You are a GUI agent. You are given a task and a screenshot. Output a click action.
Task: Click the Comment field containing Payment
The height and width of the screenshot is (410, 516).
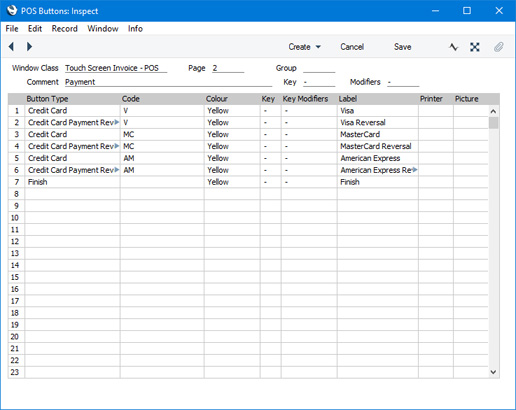(168, 82)
